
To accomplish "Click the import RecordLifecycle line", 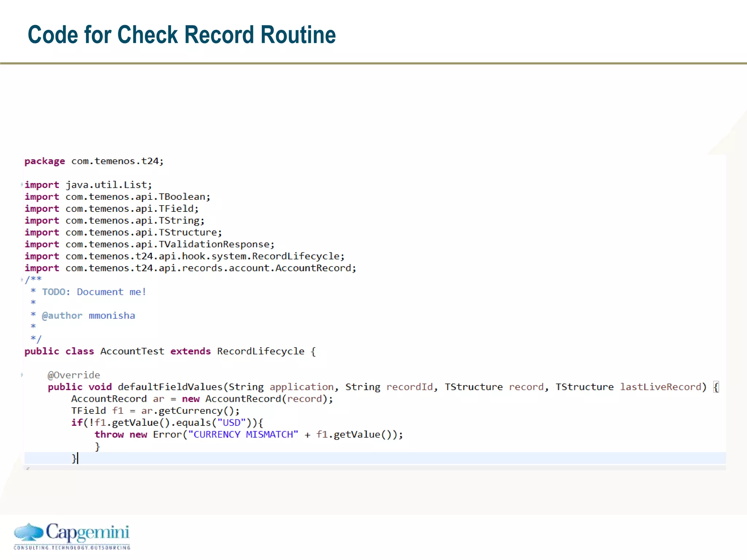I will [x=185, y=256].
